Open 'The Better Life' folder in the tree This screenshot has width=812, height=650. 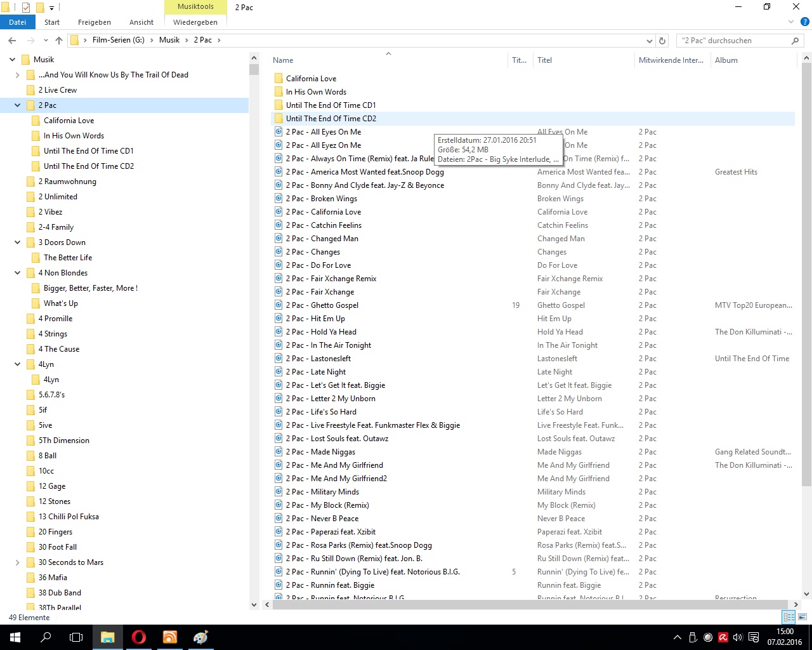click(x=68, y=258)
